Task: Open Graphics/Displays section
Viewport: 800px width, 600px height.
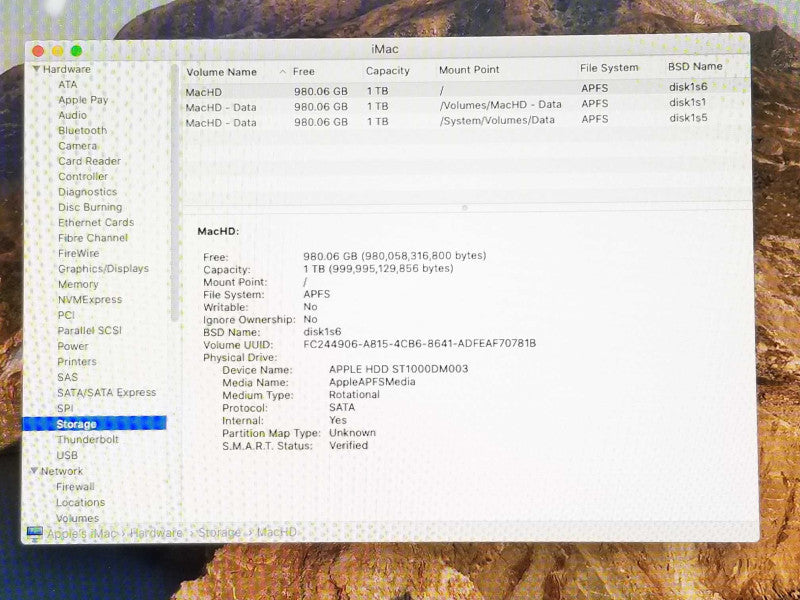Action: tap(103, 268)
